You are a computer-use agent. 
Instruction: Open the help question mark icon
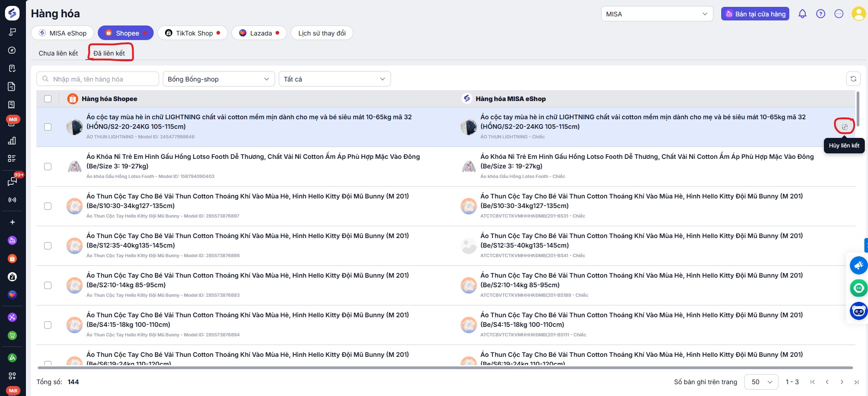pos(821,14)
